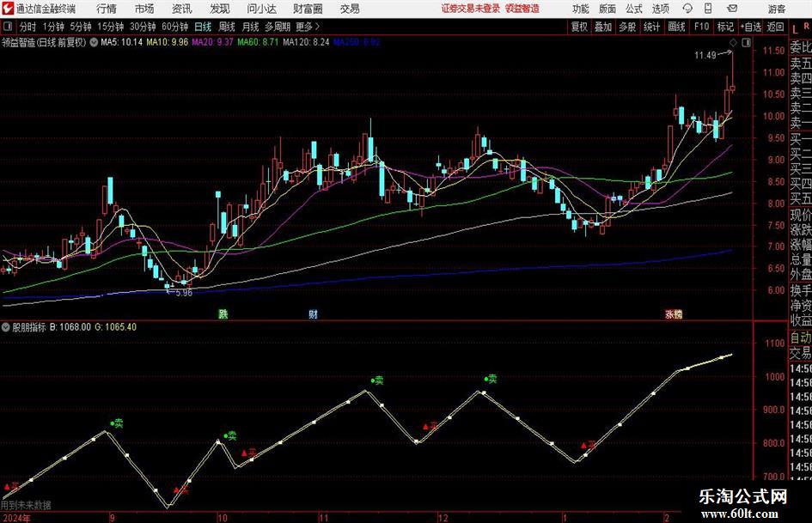
Task: Open the 资讯 menu
Action: [182, 9]
